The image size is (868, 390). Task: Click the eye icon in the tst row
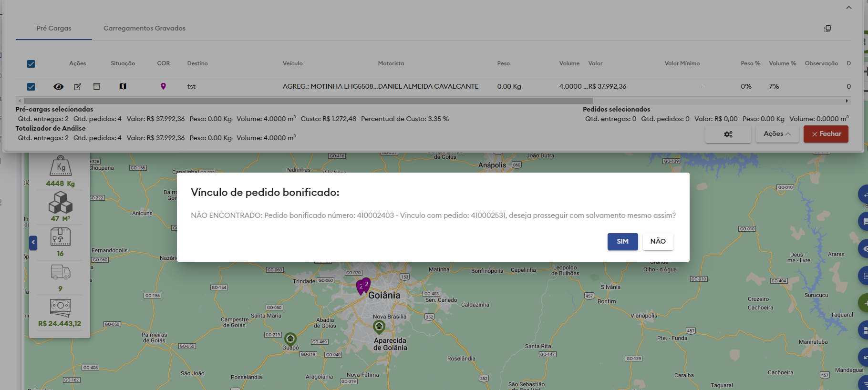click(58, 87)
